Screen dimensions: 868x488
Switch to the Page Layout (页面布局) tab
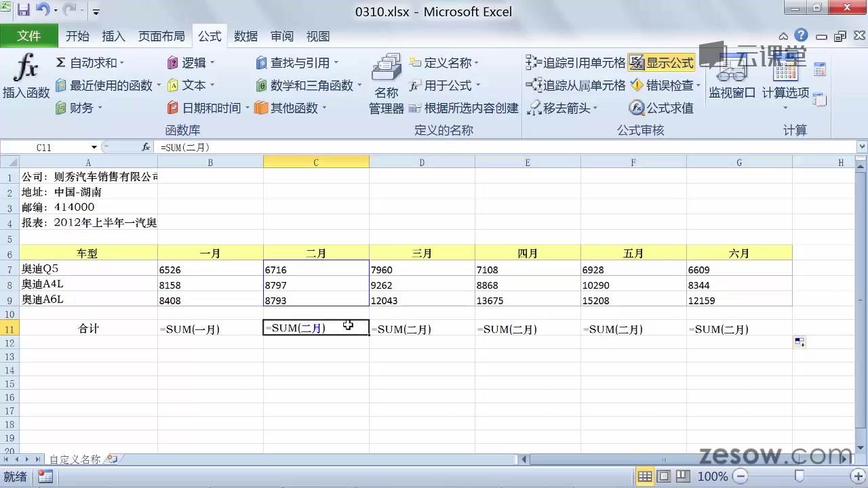(x=161, y=37)
